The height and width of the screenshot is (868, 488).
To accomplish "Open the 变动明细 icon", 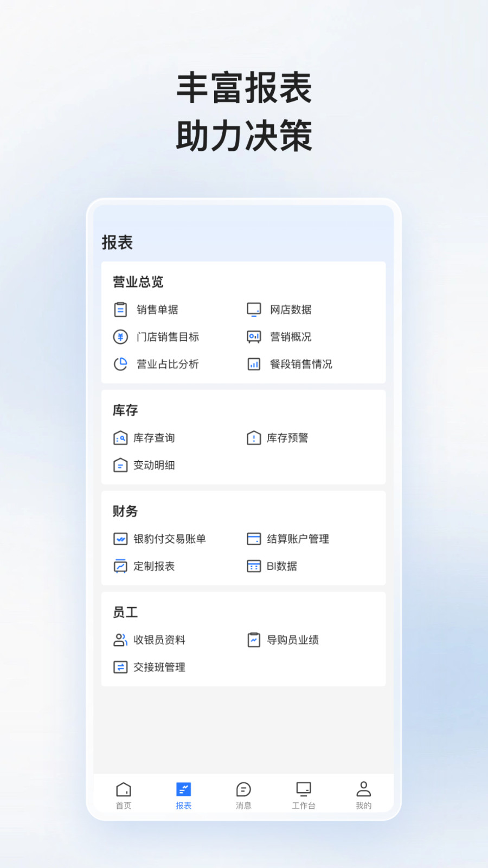I will coord(120,465).
